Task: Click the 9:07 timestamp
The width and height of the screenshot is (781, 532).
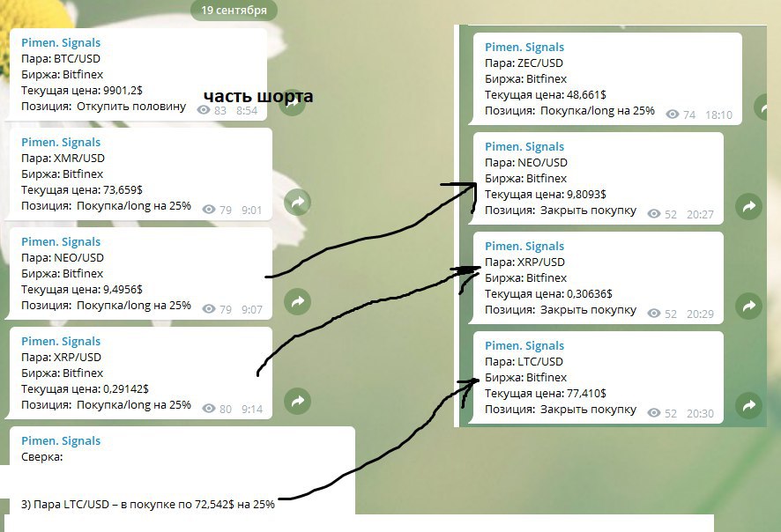Action: (x=251, y=309)
